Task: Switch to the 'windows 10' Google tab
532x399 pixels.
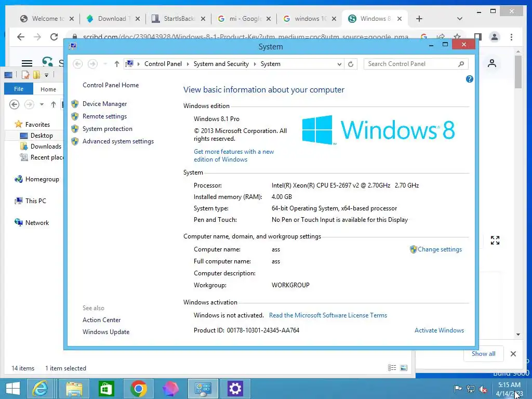Action: [310, 19]
